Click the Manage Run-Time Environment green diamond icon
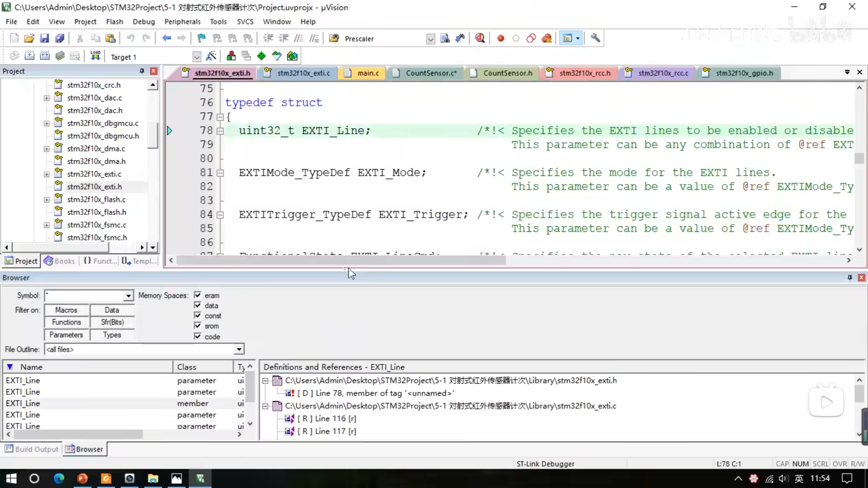868x488 pixels. click(261, 56)
